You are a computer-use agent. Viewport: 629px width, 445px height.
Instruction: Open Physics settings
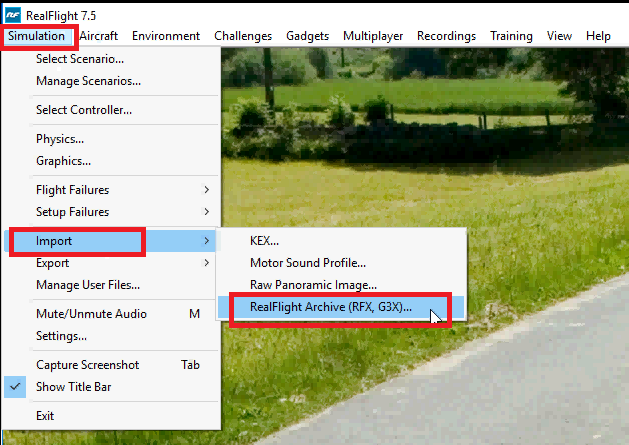coord(60,139)
